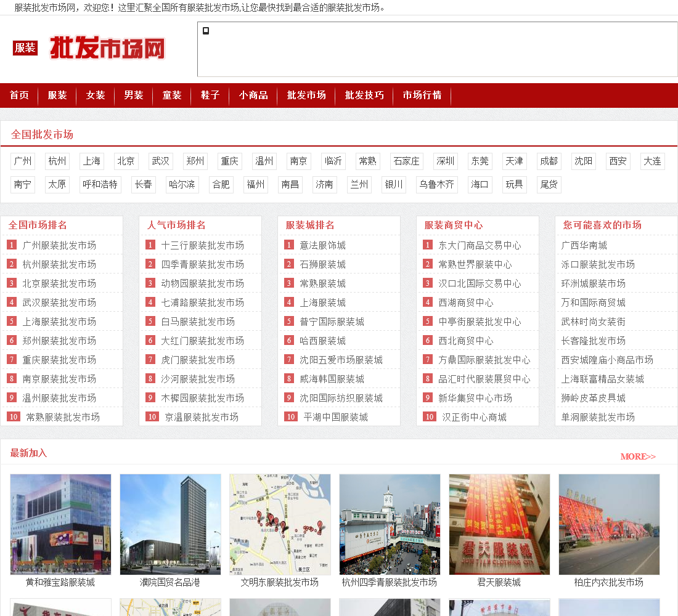The height and width of the screenshot is (616, 678).
Task: Select 童装 in the navigation bar
Action: [172, 95]
